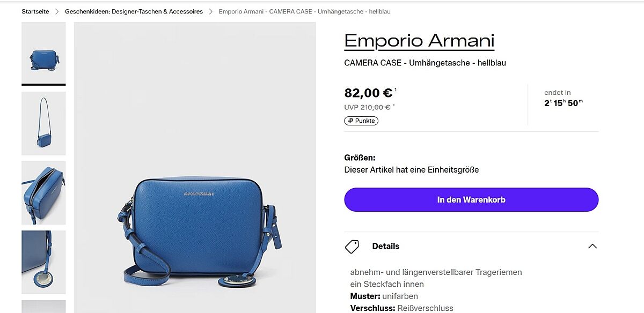Click the 82,00 € sale price
The height and width of the screenshot is (313, 644).
point(369,93)
